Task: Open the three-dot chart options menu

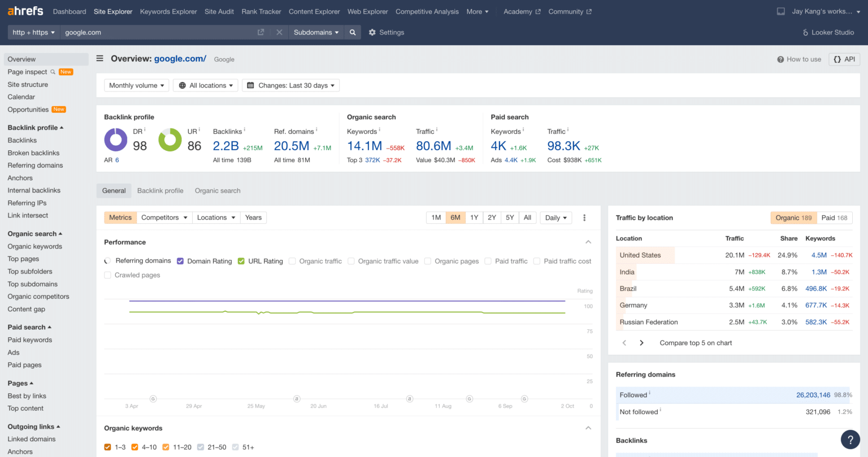Action: (584, 217)
